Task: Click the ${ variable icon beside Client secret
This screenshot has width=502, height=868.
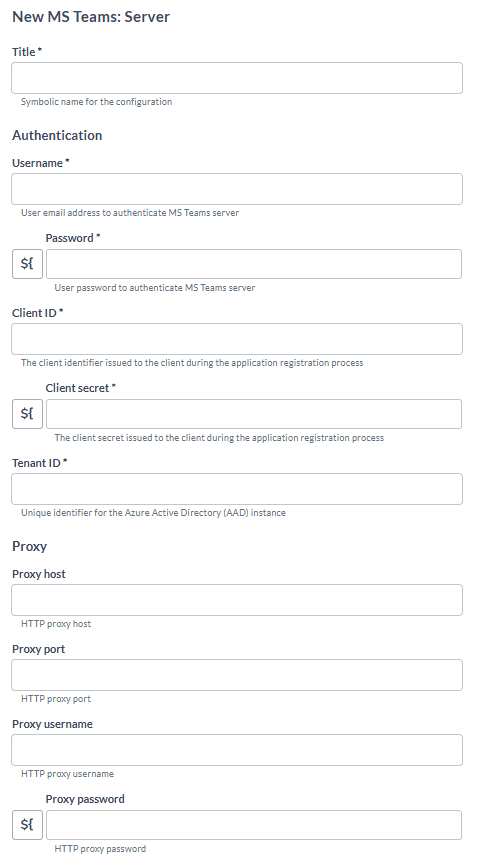Action: [x=27, y=414]
